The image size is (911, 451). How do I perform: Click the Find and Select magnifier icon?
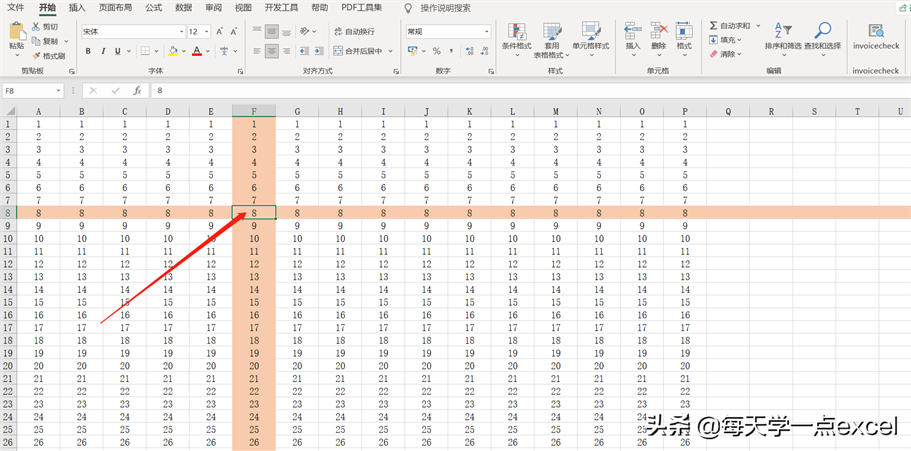click(822, 32)
